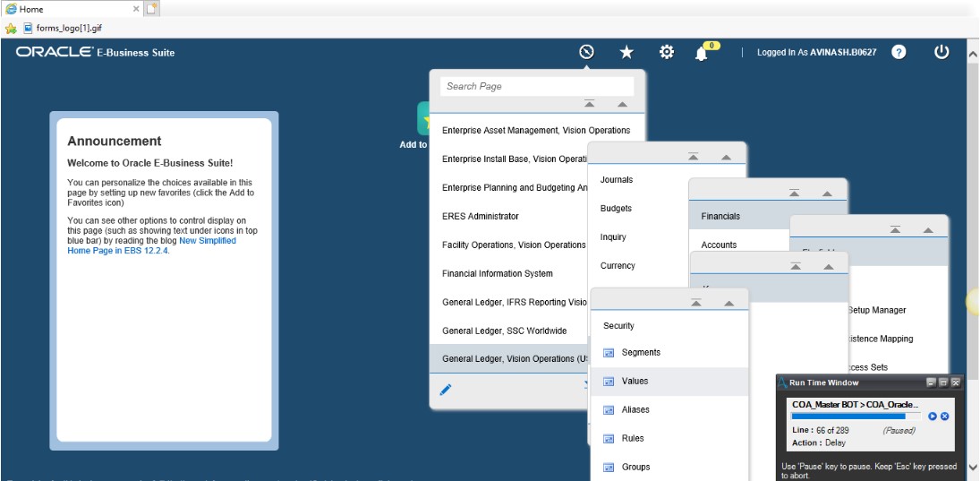
Task: Open the Budgets menu entry
Action: (x=616, y=209)
